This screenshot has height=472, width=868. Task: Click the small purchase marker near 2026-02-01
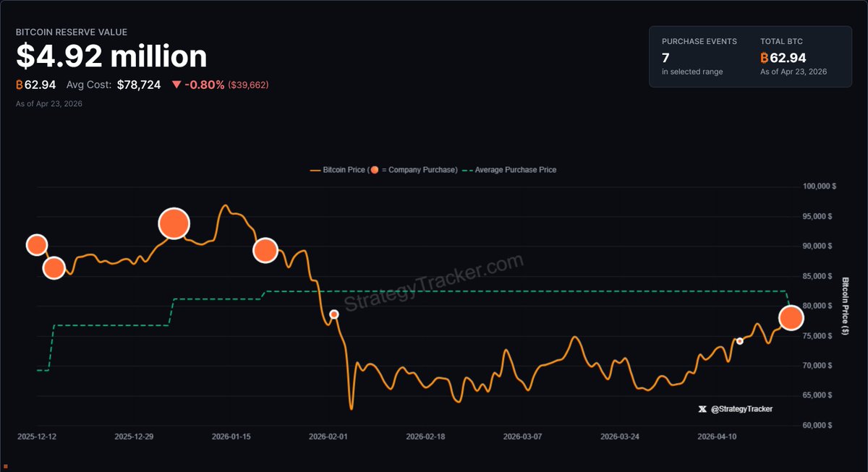pos(333,314)
